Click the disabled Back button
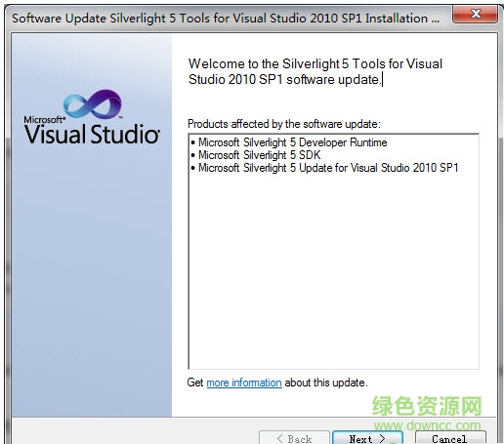 click(294, 437)
